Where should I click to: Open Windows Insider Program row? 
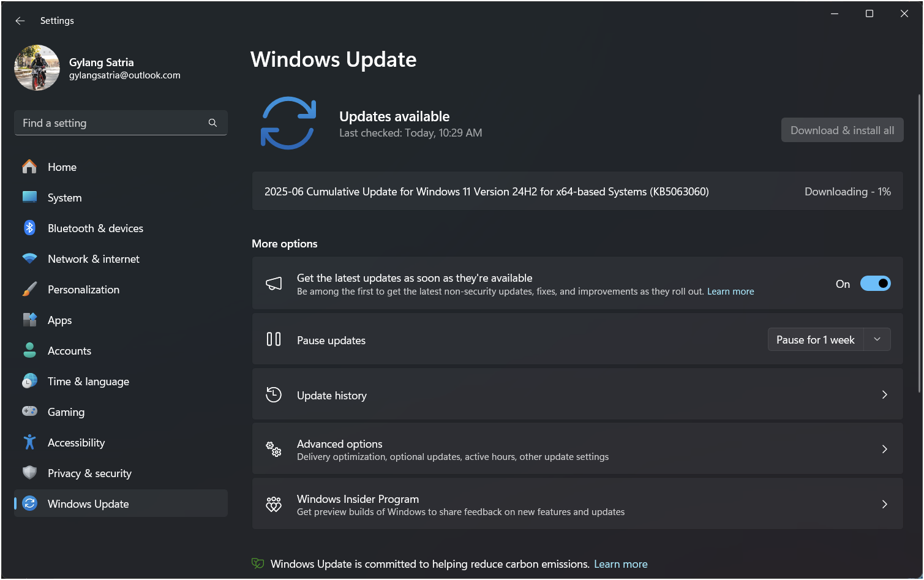(577, 504)
